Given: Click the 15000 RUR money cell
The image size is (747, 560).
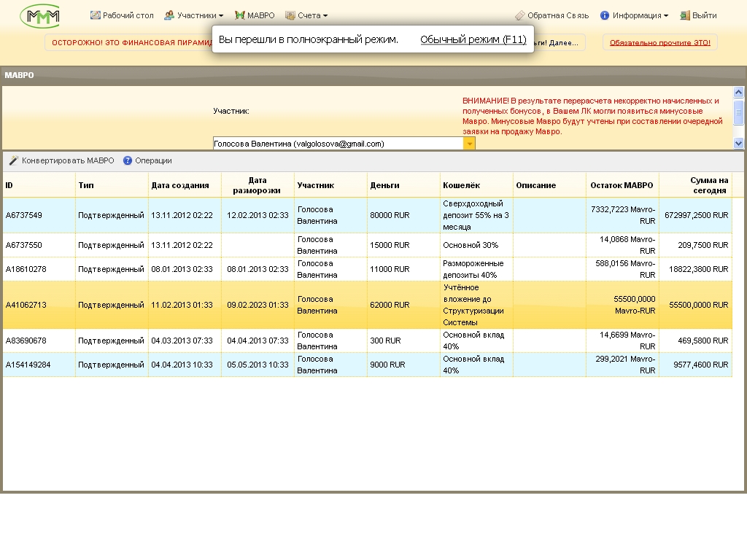Looking at the screenshot, I should [x=403, y=245].
